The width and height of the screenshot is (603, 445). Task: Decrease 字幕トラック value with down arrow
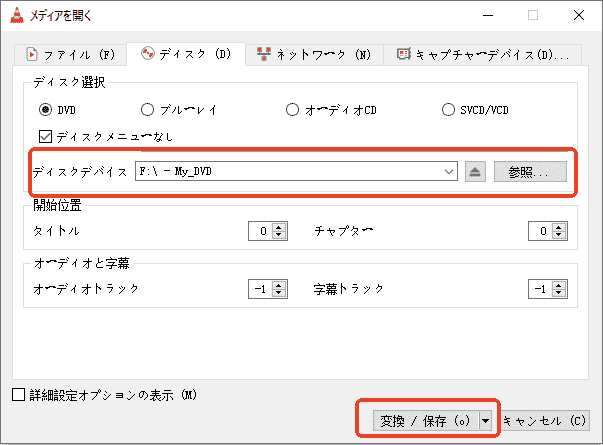coord(559,293)
